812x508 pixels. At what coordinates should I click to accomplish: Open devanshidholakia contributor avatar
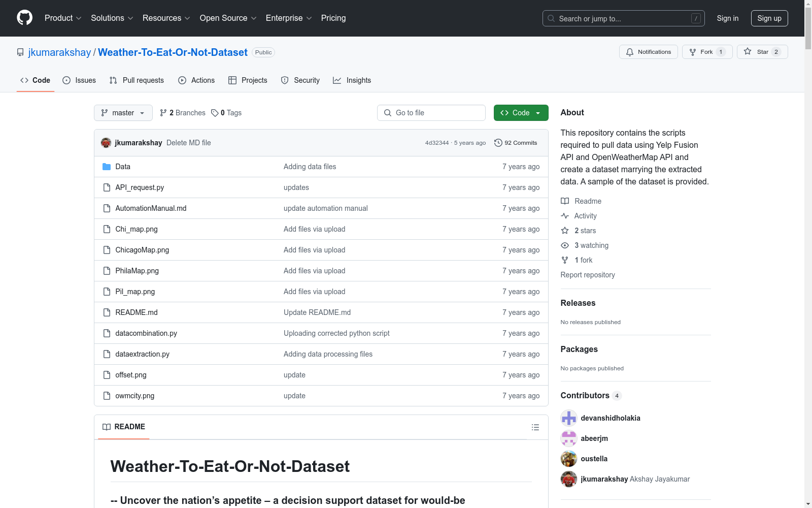pos(569,418)
